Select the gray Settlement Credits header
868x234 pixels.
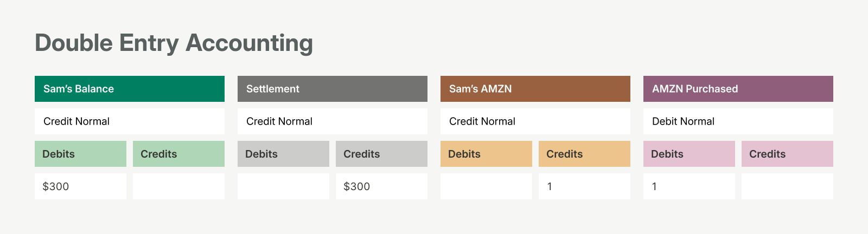tap(381, 154)
